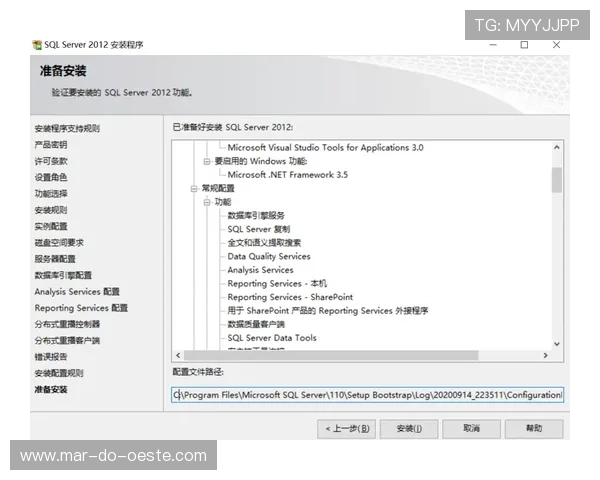
Task: Select the 错误报告 step
Action: pyautogui.click(x=51, y=357)
